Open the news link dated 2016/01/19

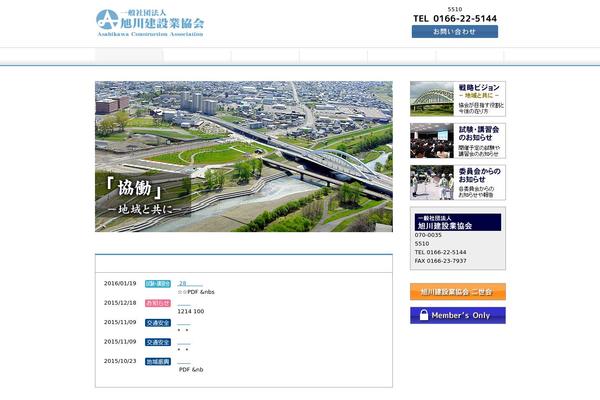click(x=190, y=284)
